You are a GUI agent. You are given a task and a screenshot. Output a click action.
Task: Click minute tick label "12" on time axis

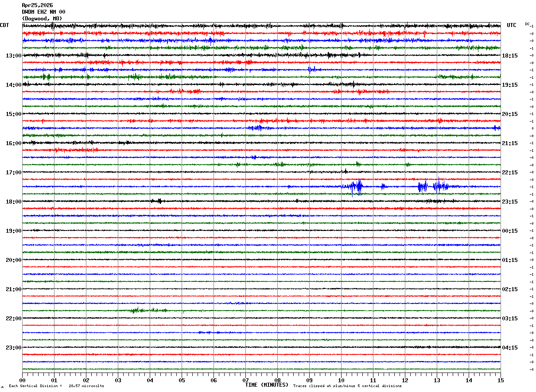click(x=405, y=380)
